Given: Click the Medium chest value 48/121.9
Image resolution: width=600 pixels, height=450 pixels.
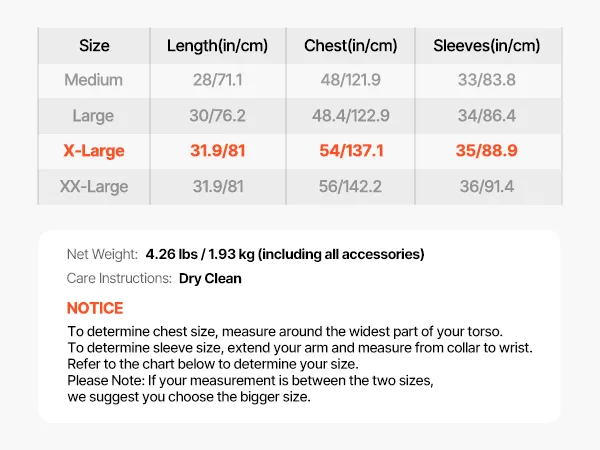Looking at the screenshot, I should (350, 80).
